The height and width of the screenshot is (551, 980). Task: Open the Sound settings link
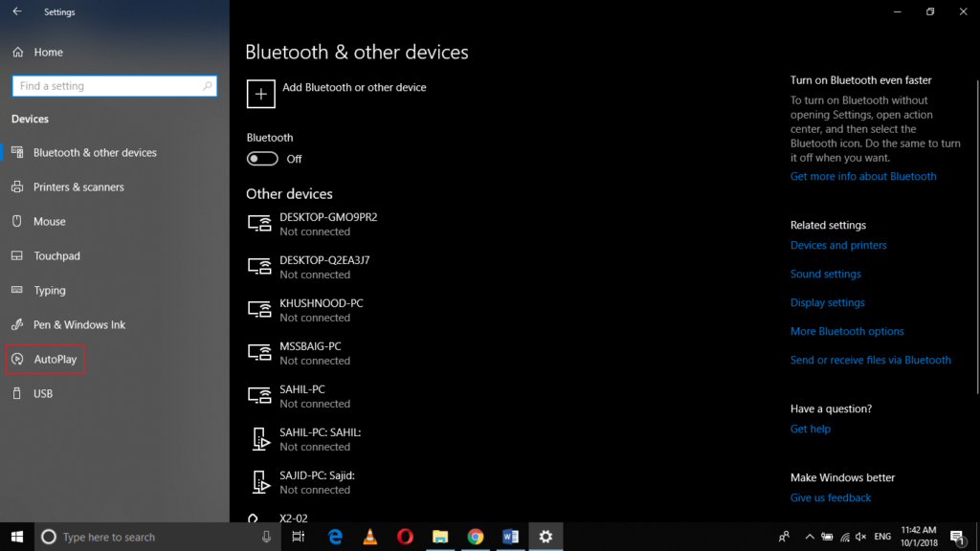click(825, 274)
